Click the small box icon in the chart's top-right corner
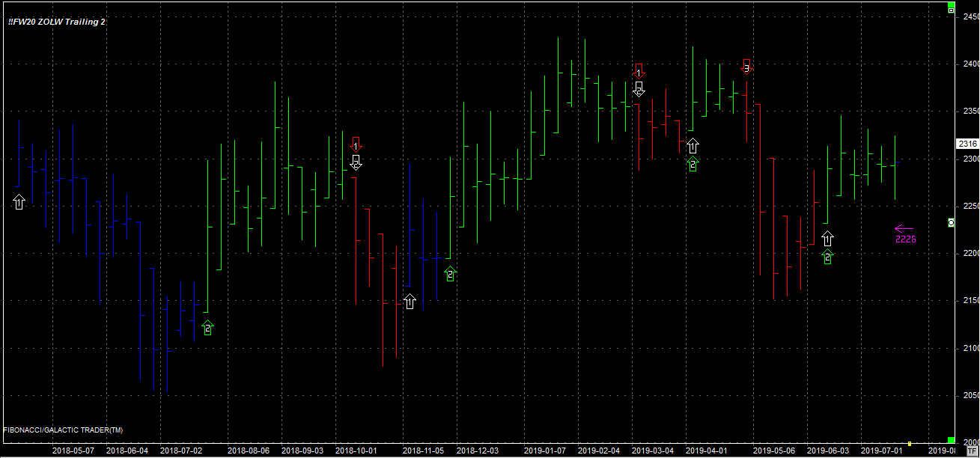Image resolution: width=980 pixels, height=458 pixels. point(952,10)
